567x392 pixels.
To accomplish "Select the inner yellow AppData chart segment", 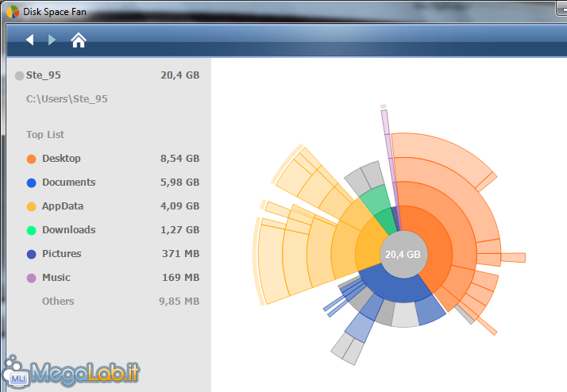I will 368,246.
